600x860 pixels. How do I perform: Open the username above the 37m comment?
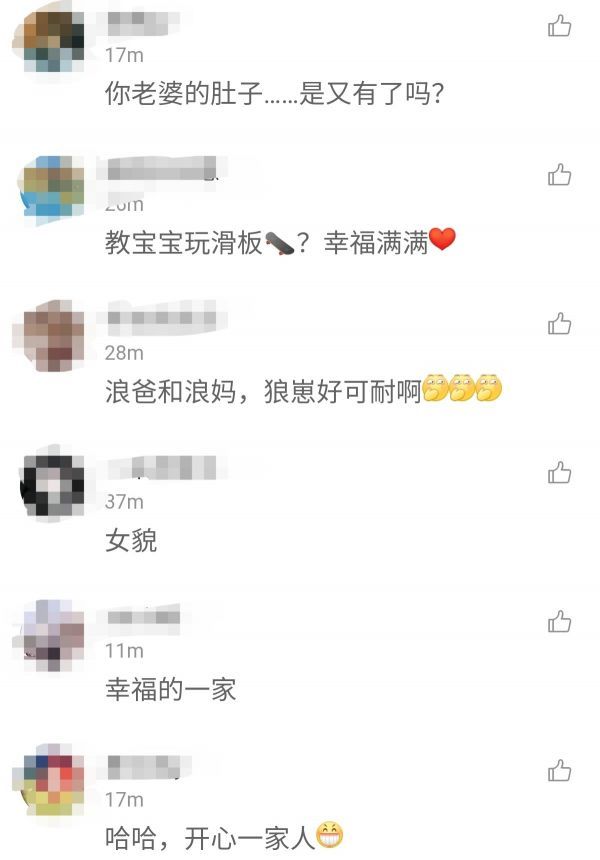(x=162, y=467)
